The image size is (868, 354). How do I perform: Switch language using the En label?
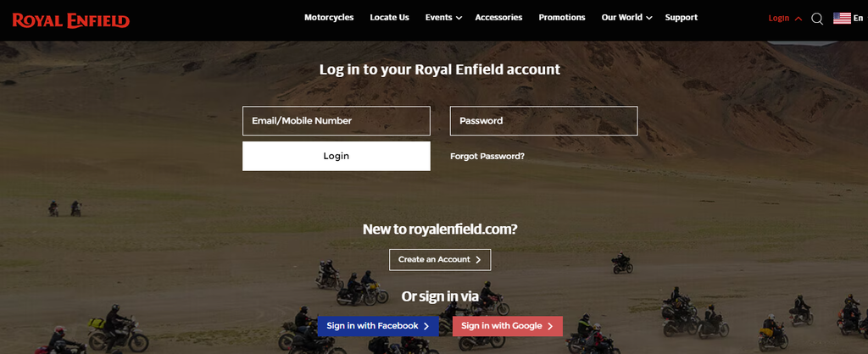858,19
